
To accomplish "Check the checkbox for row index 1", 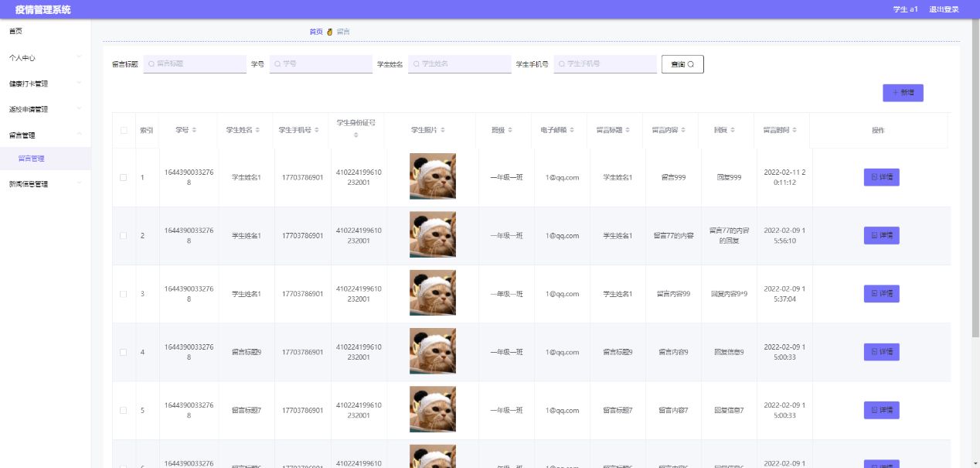I will point(124,177).
